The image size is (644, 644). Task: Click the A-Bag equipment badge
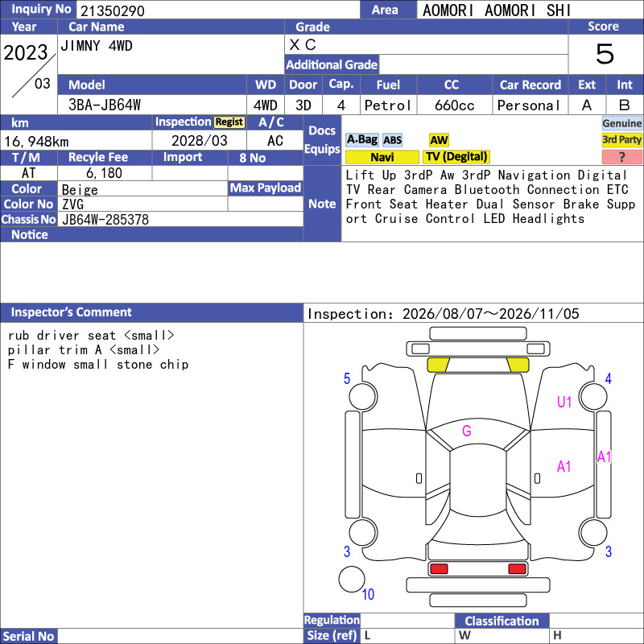click(x=361, y=140)
